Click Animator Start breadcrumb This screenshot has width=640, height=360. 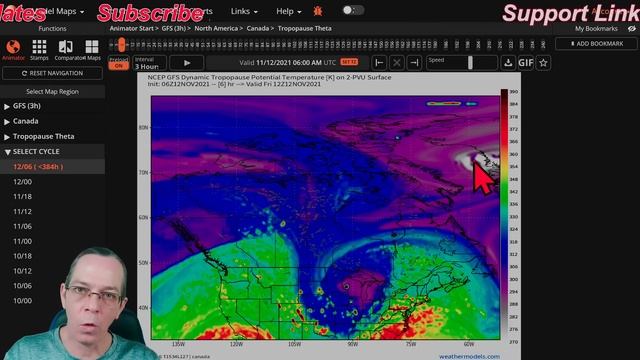(131, 29)
